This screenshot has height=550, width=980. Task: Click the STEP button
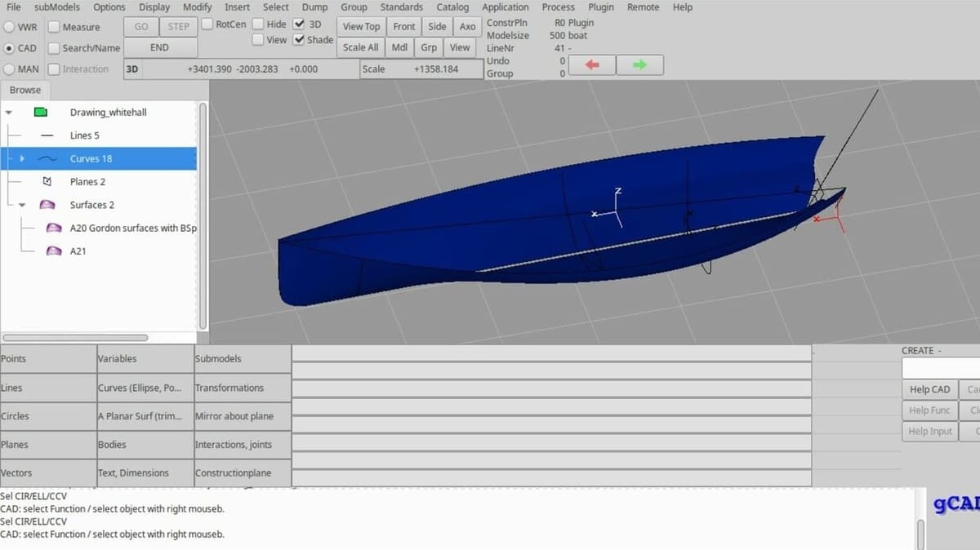click(178, 26)
